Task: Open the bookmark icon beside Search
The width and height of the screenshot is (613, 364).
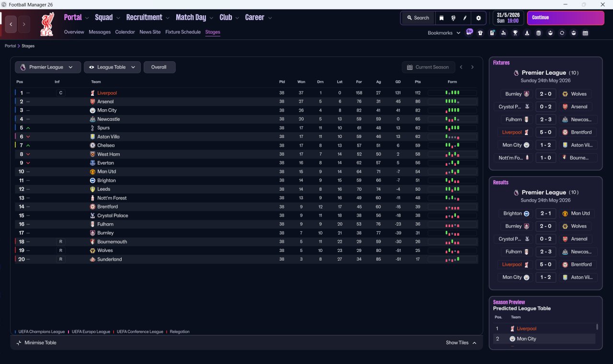Action: pyautogui.click(x=442, y=18)
